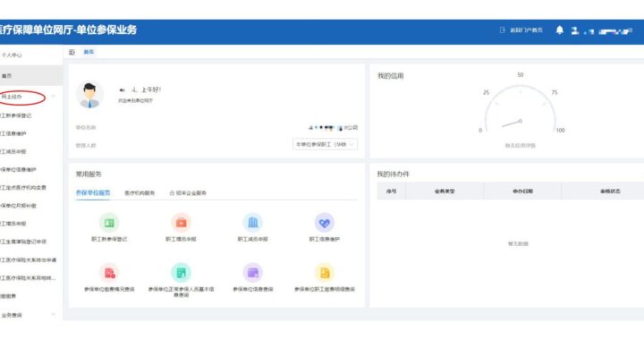Click the return-to-portal icon in header
Image resolution: width=644 pixels, height=340 pixels.
503,30
